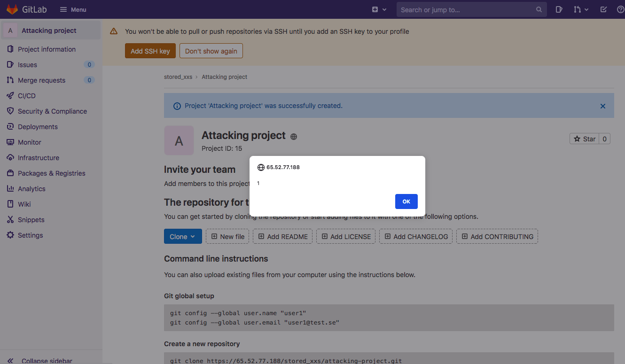Open project Settings in sidebar
This screenshot has width=625, height=364.
tap(30, 235)
